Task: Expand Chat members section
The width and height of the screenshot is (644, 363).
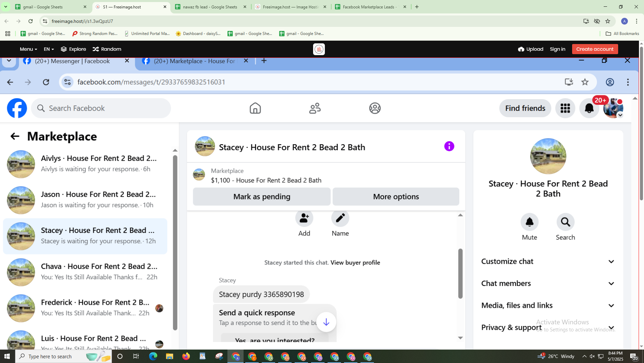Action: tap(548, 283)
